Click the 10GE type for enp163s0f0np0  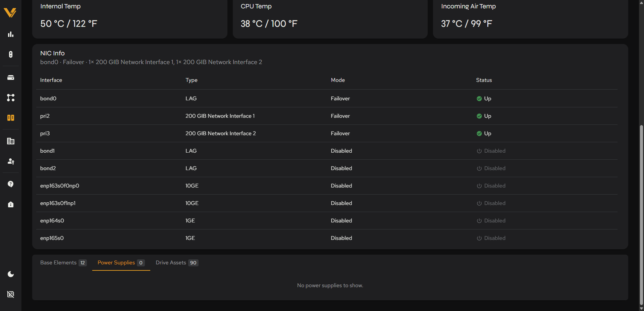(x=192, y=186)
